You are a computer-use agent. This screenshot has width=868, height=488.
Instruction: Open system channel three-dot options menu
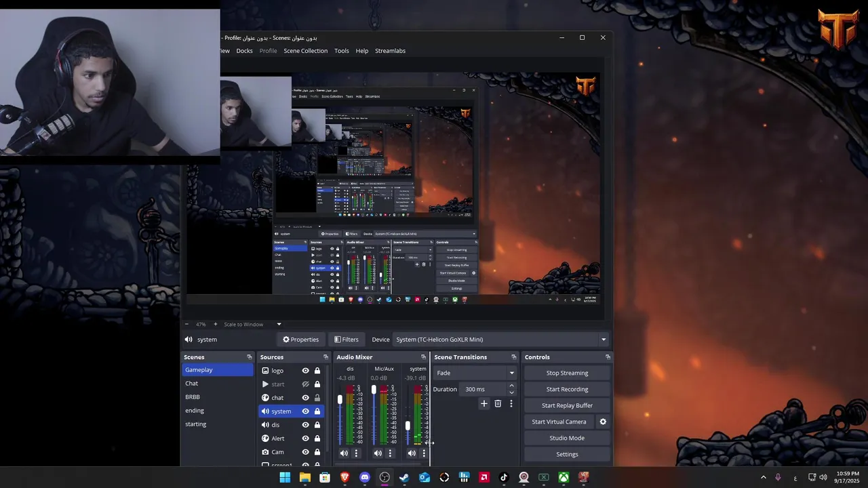click(424, 453)
